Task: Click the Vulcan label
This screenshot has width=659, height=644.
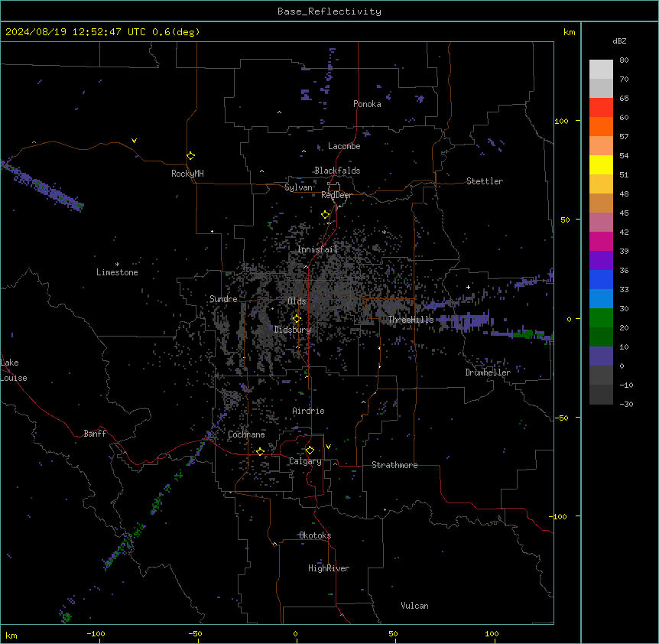Action: coord(415,606)
